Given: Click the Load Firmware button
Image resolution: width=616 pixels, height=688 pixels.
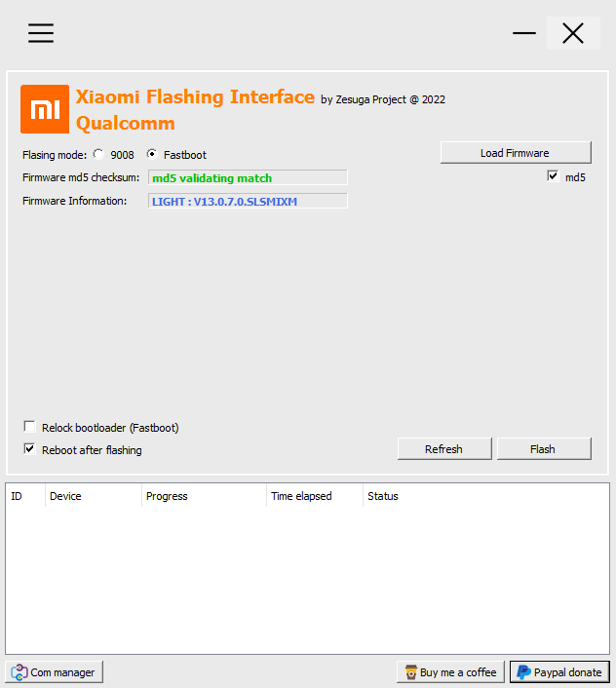Looking at the screenshot, I should [516, 153].
